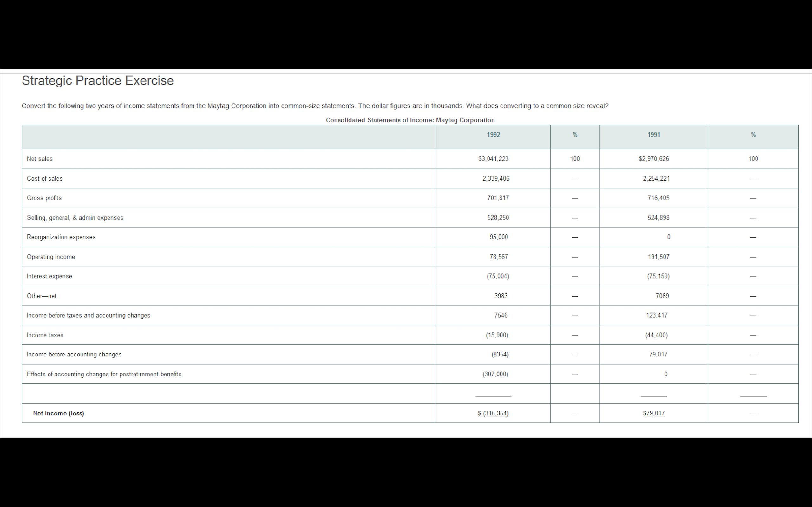Select the Net sales row label
The width and height of the screenshot is (812, 507).
pos(40,159)
